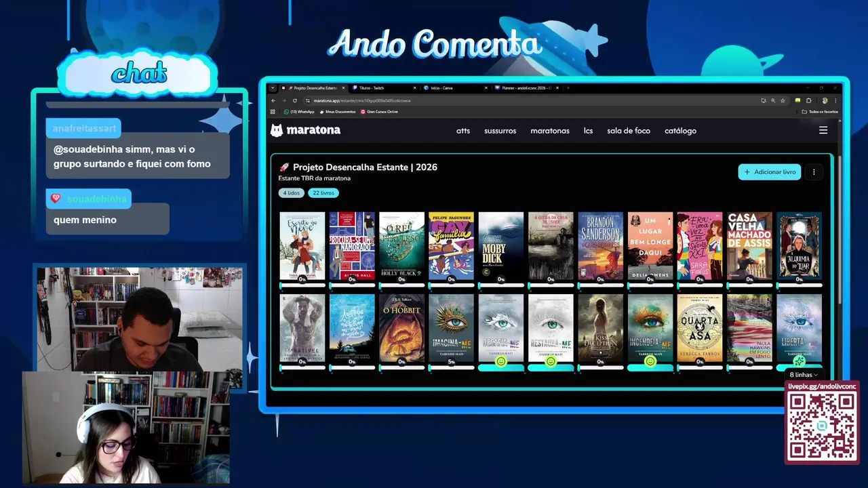Open the Gran Cursos Online bookmark

(380, 112)
